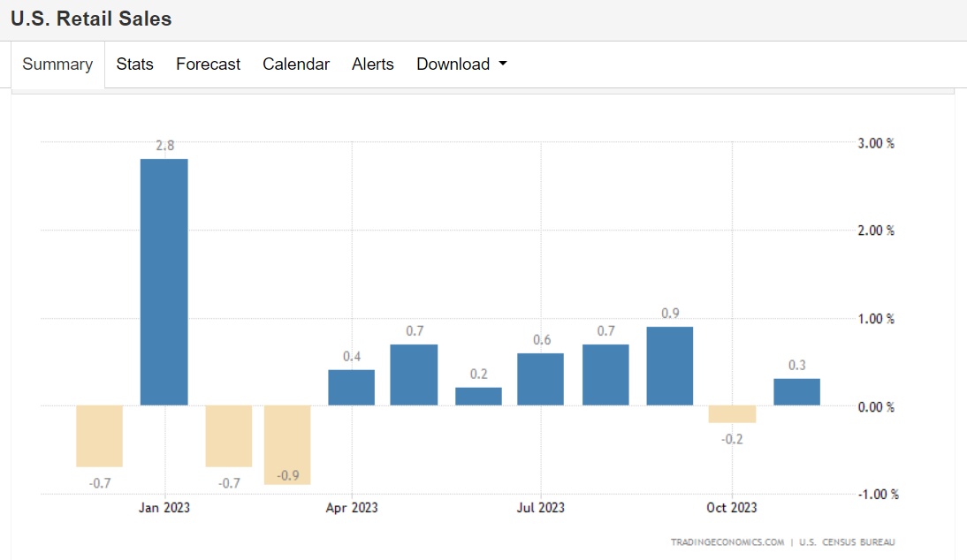Click the 3.00 % y-axis label
The height and width of the screenshot is (560, 967).
[x=876, y=143]
